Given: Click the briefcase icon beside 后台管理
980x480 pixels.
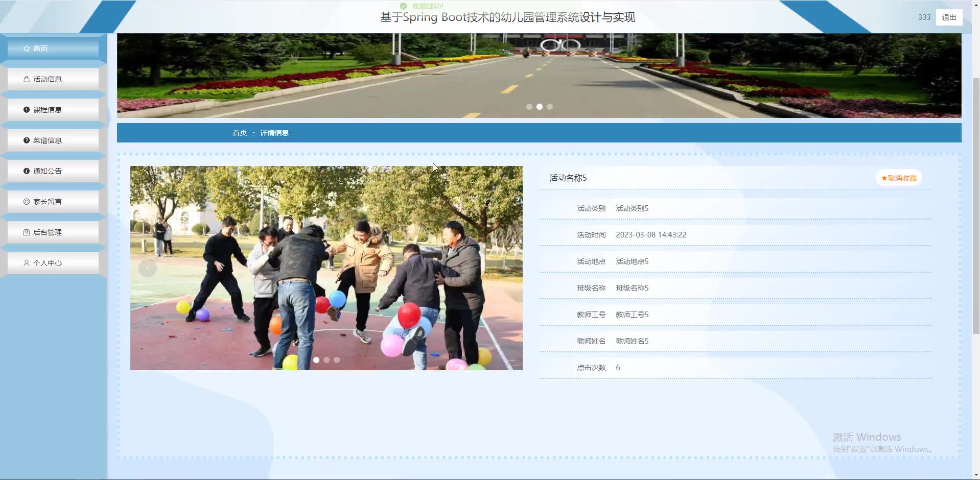Looking at the screenshot, I should [27, 232].
